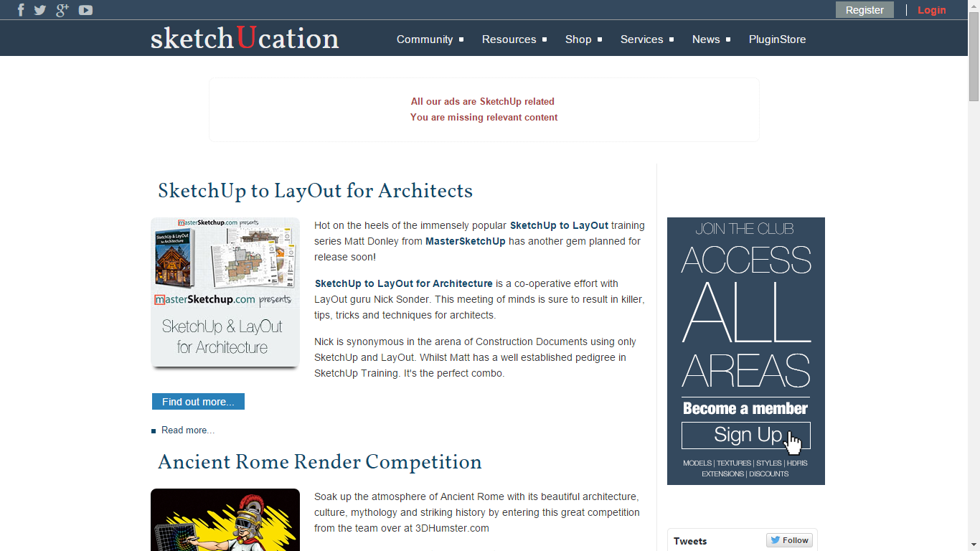The width and height of the screenshot is (980, 551).
Task: Expand the News dropdown arrow
Action: pyautogui.click(x=729, y=39)
